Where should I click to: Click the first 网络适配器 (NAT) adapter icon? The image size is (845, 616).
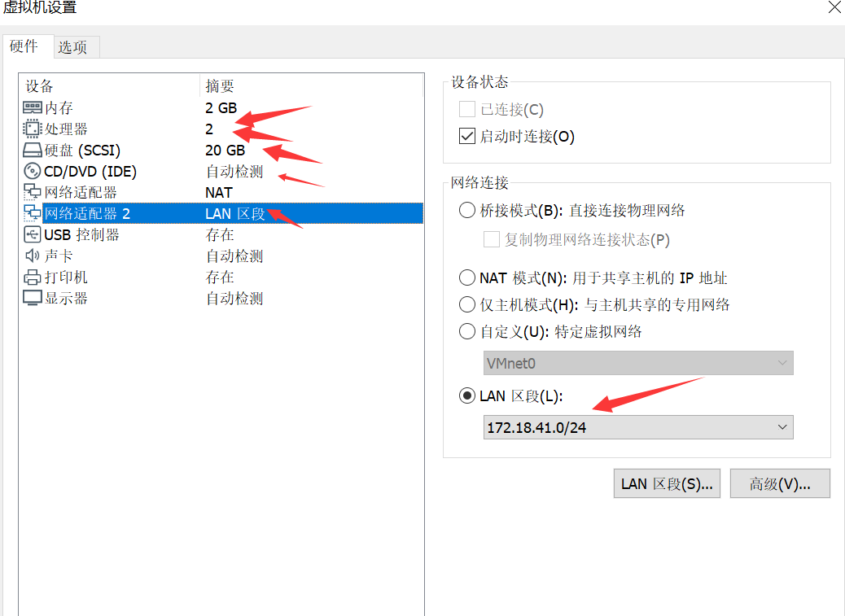point(33,192)
